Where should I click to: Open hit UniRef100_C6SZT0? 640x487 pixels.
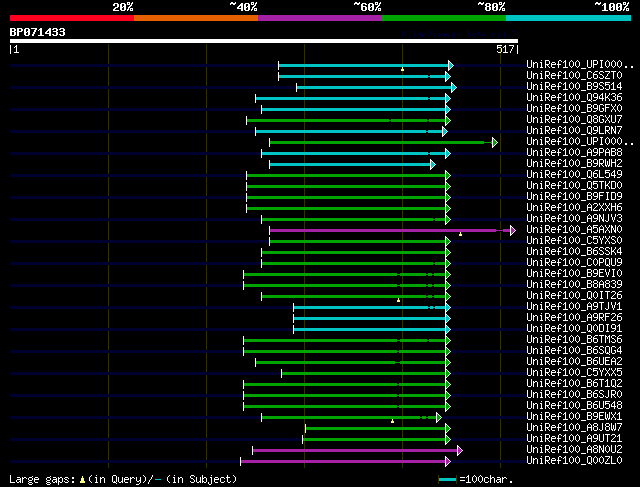click(x=574, y=76)
